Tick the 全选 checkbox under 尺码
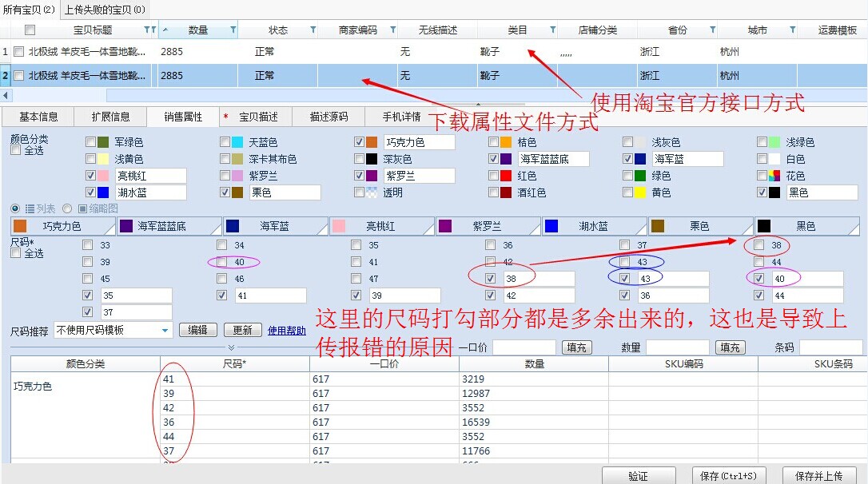The height and width of the screenshot is (484, 868). 16,253
